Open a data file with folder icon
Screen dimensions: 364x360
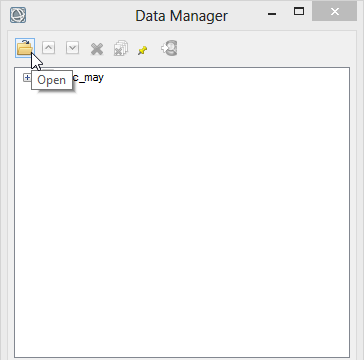(25, 48)
